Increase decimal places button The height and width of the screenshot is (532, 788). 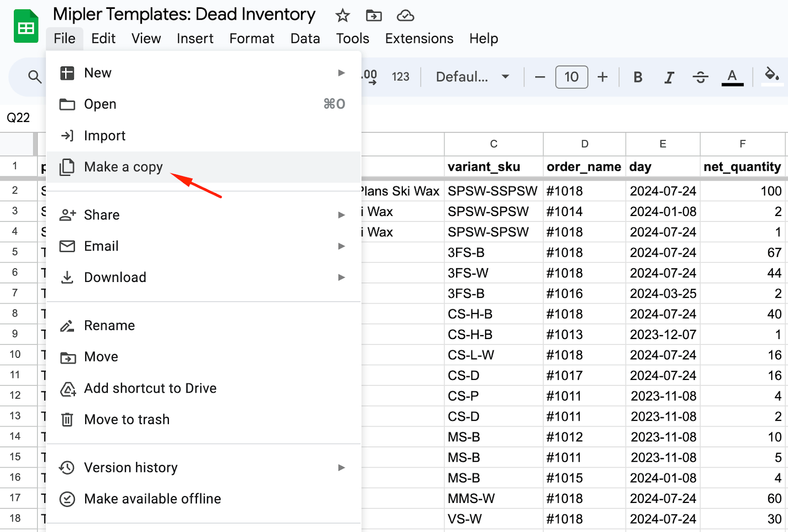pyautogui.click(x=369, y=77)
